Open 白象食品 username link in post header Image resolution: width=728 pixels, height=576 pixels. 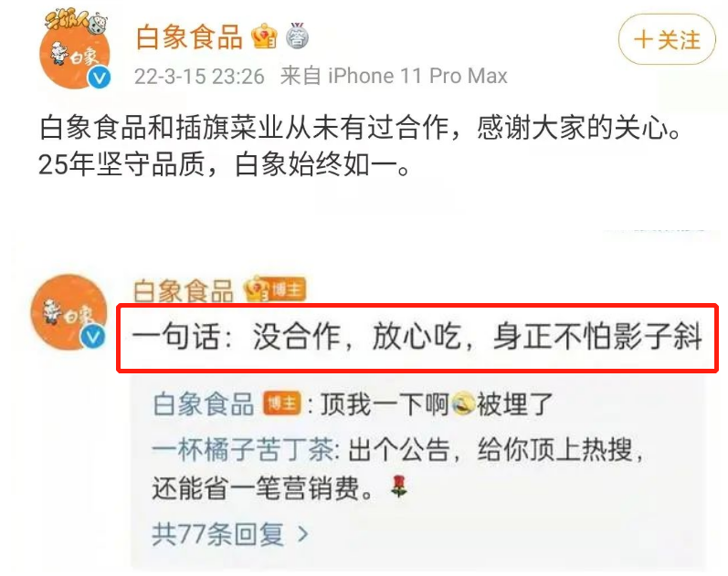point(189,37)
